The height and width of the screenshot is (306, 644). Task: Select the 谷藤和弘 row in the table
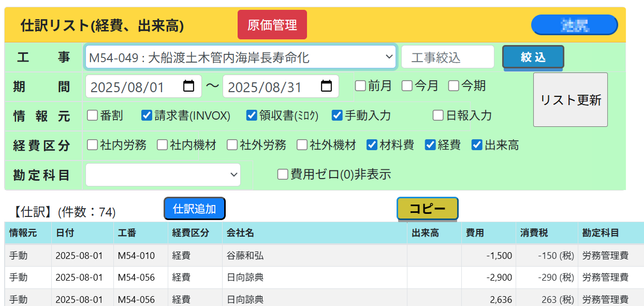tap(245, 255)
